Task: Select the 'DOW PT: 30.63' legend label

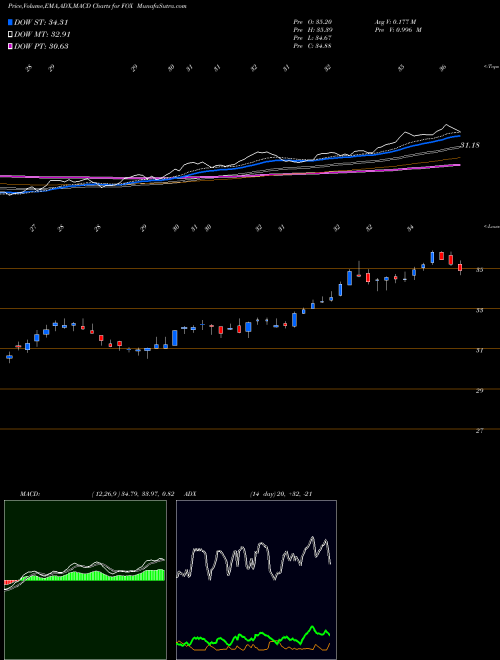Action: [x=41, y=46]
